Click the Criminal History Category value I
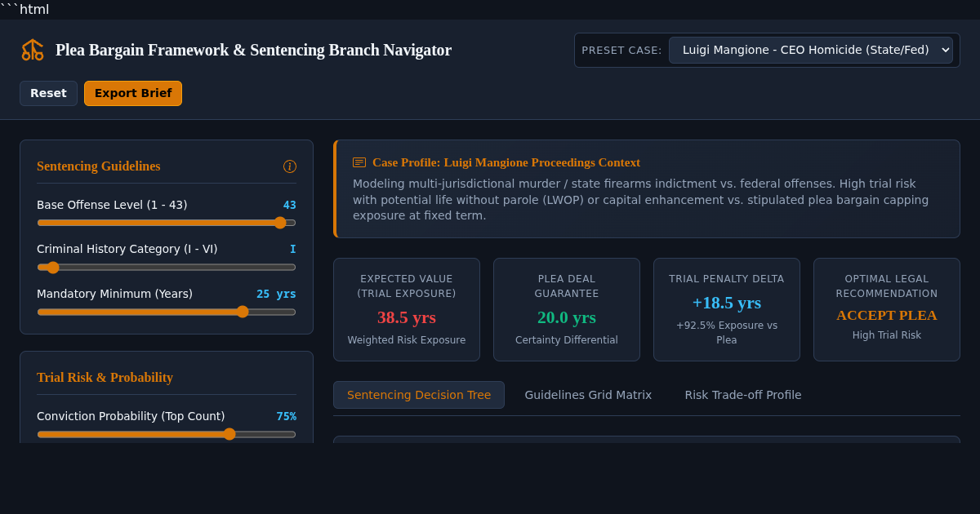This screenshot has width=980, height=514. tap(293, 249)
